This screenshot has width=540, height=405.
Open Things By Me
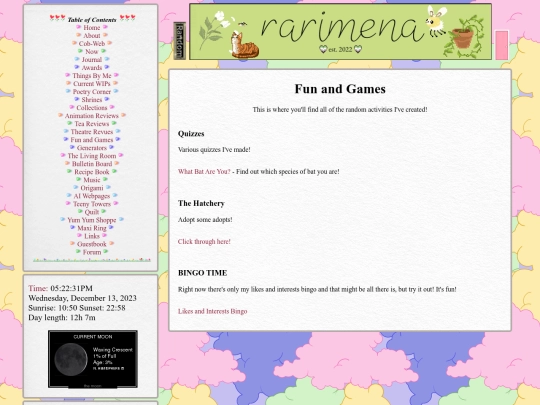point(92,75)
